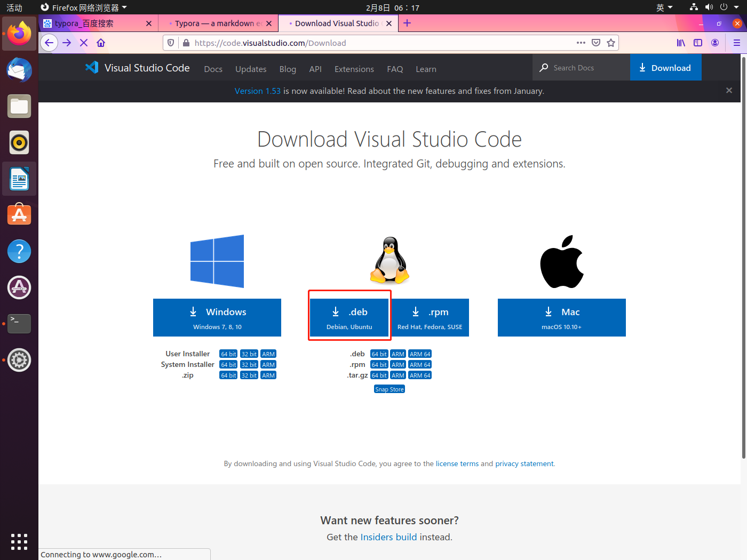Open the Snap Store link
The height and width of the screenshot is (560, 747).
pyautogui.click(x=390, y=389)
